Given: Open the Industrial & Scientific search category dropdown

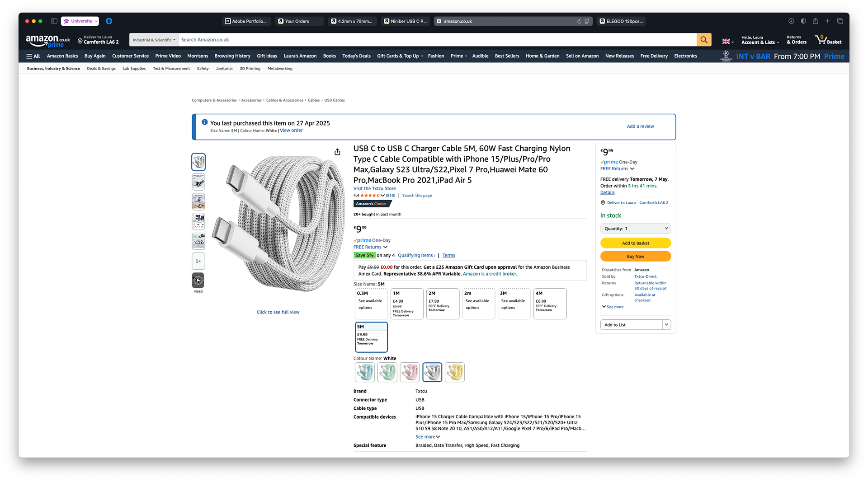Looking at the screenshot, I should [154, 40].
